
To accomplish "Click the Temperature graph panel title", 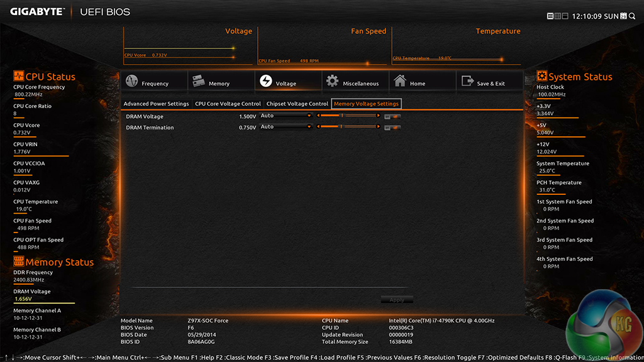I will pyautogui.click(x=498, y=31).
